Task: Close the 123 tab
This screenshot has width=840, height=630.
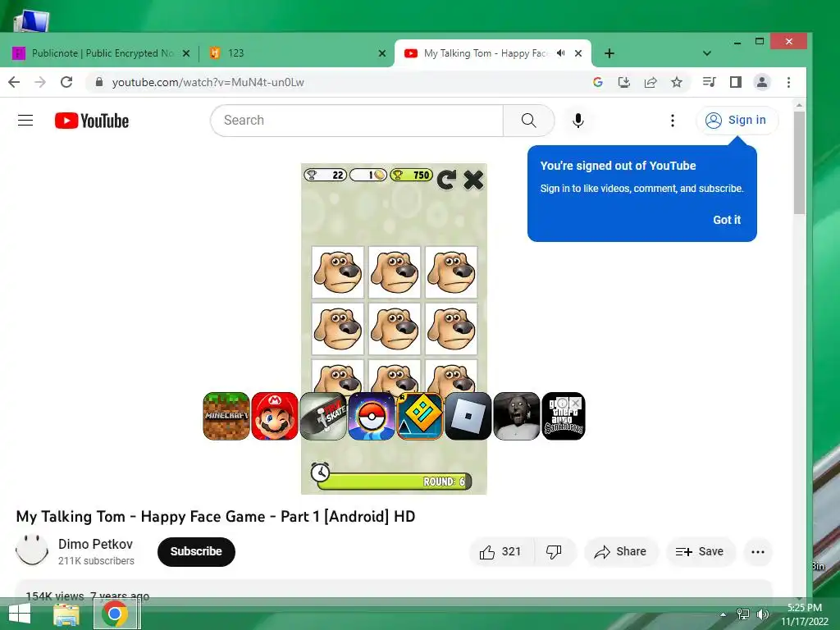Action: (382, 53)
